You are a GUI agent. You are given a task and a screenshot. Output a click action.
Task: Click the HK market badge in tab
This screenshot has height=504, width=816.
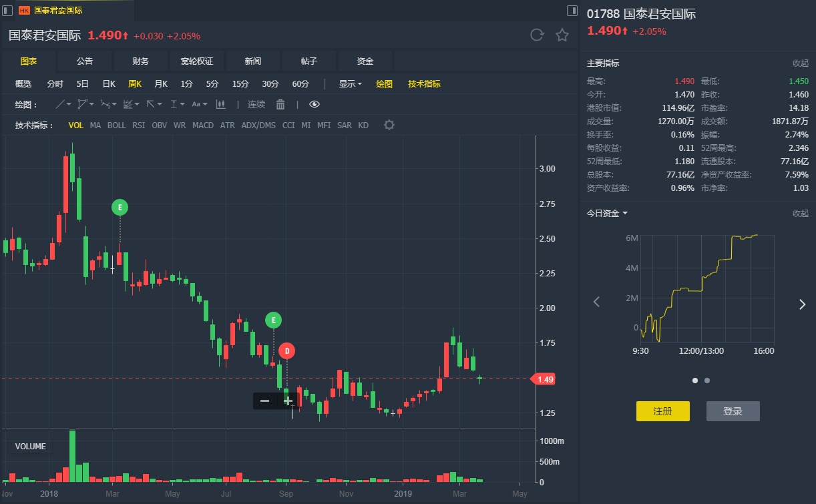click(x=24, y=10)
